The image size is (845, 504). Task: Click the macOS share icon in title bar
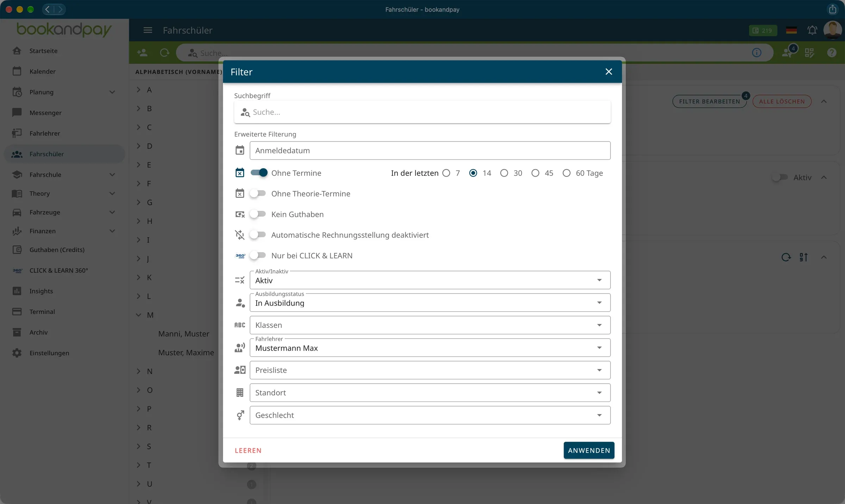[832, 9]
